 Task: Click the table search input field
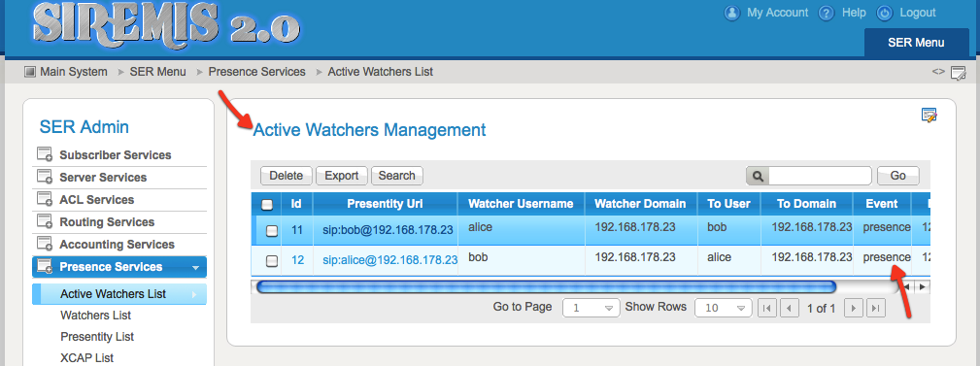click(820, 176)
